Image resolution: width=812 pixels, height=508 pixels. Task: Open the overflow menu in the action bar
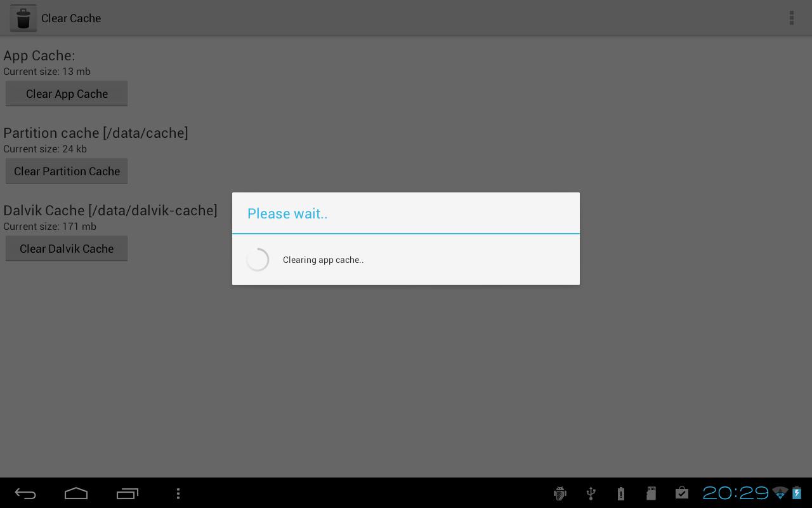tap(792, 18)
